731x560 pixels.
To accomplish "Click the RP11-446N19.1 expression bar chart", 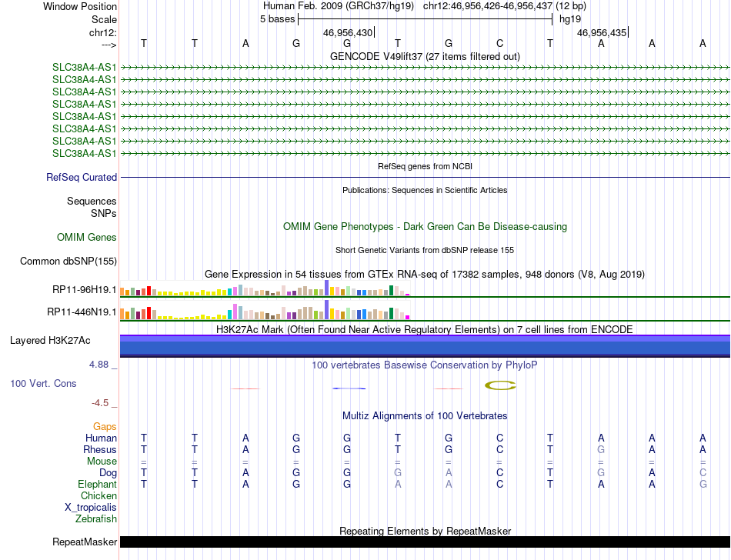I will pyautogui.click(x=265, y=310).
